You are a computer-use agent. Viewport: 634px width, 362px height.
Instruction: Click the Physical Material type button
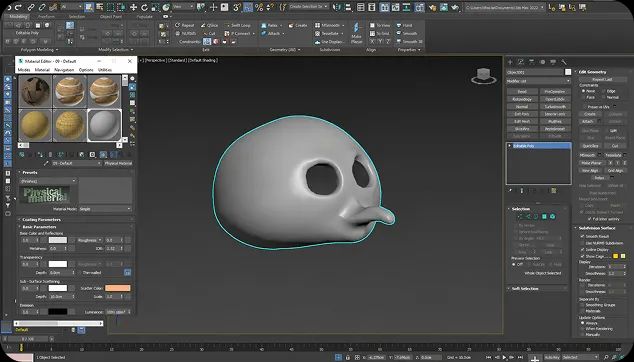tap(118, 163)
